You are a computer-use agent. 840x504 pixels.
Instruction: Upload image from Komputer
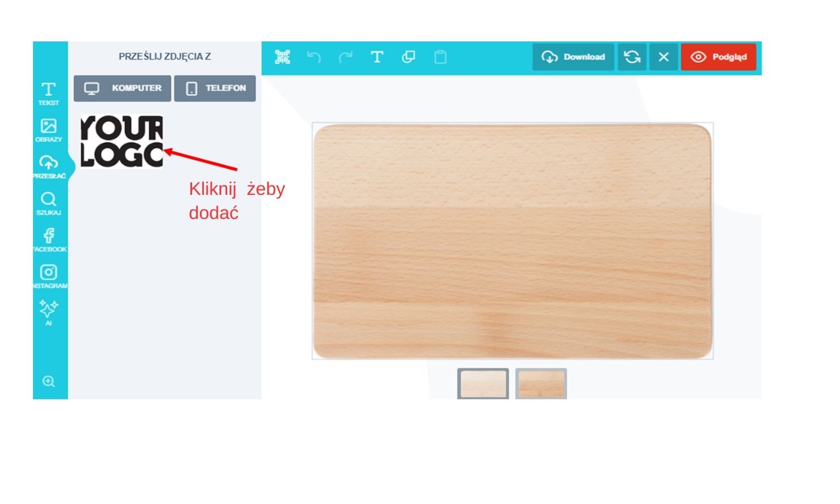(x=122, y=88)
